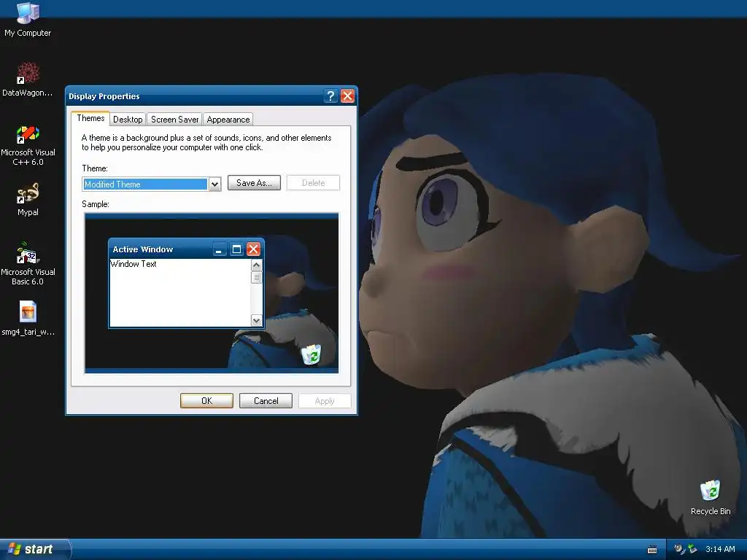Select the DataWagon desktop shortcut
Viewport: 747px width, 560px height.
pyautogui.click(x=28, y=79)
